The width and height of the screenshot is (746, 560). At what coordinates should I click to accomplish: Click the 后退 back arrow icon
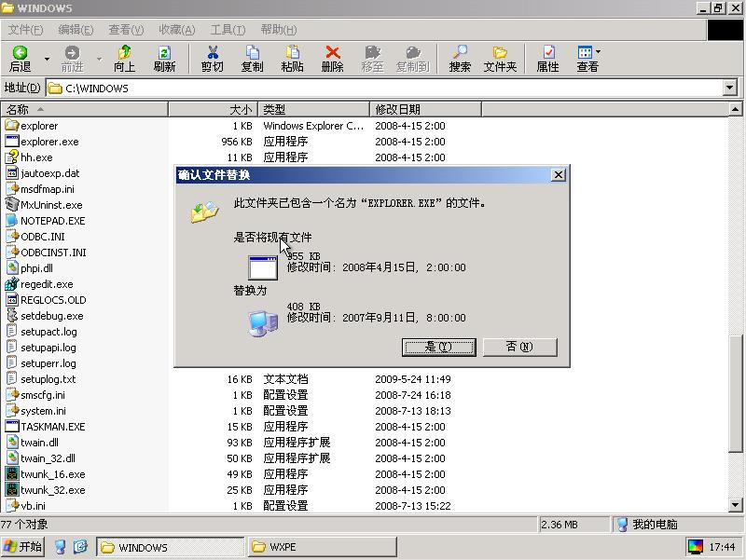tap(20, 52)
